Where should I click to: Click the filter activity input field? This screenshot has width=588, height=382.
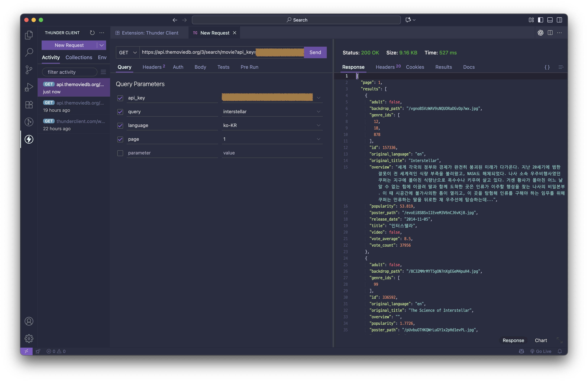(69, 72)
